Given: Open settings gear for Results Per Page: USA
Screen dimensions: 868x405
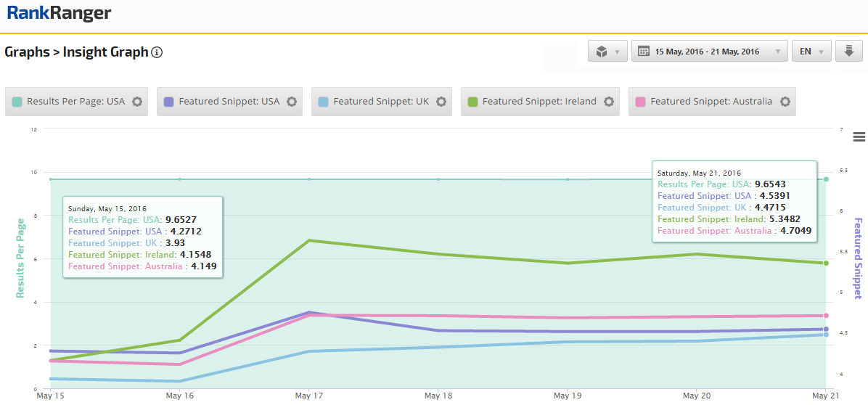Looking at the screenshot, I should point(137,102).
